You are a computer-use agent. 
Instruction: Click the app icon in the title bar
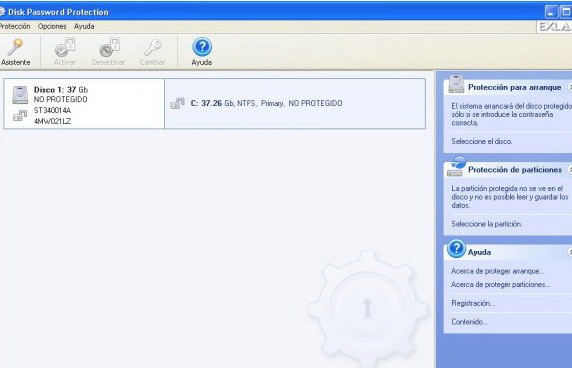(x=2, y=12)
